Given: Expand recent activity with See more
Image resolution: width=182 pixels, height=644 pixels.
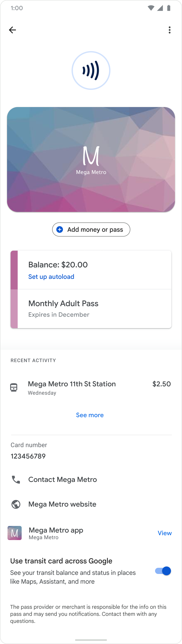Looking at the screenshot, I should click(x=90, y=415).
